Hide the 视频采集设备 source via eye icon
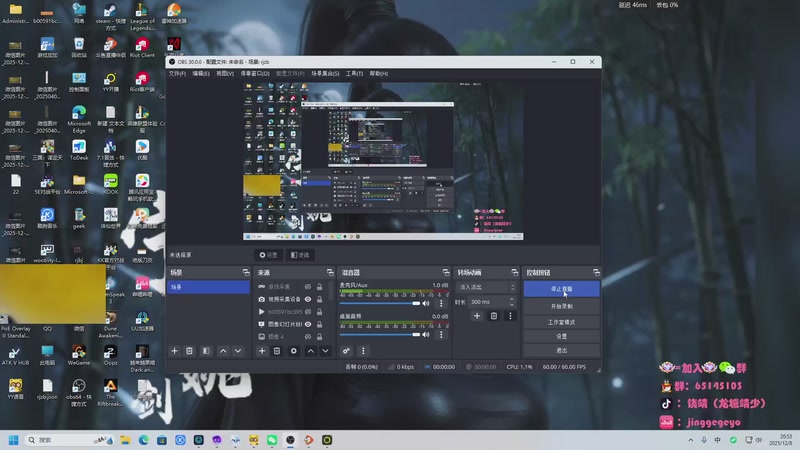 308,299
